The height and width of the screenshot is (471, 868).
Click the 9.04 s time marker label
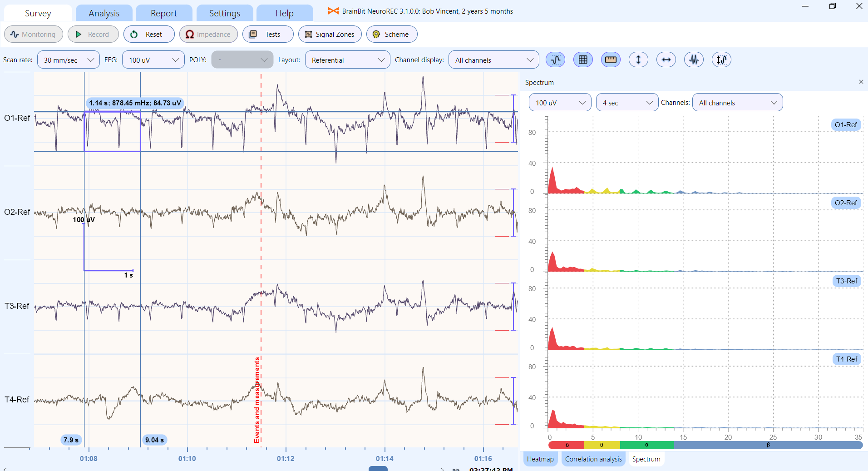click(x=154, y=440)
